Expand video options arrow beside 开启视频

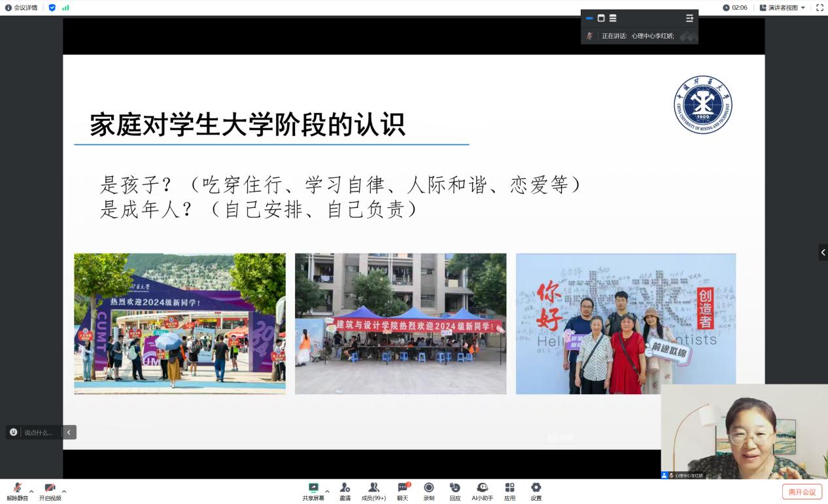tap(64, 491)
